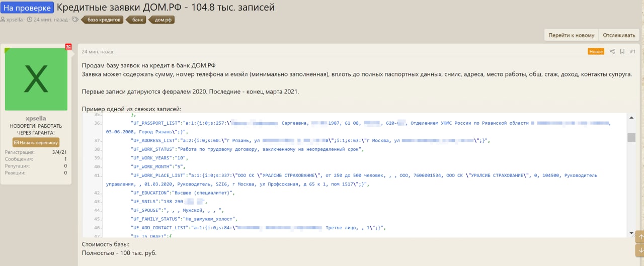Click the "НОВОРЕГИ! РАБОТАТЬ ЧЕРЕЗ ГАРАНТА!" user banner

36,129
